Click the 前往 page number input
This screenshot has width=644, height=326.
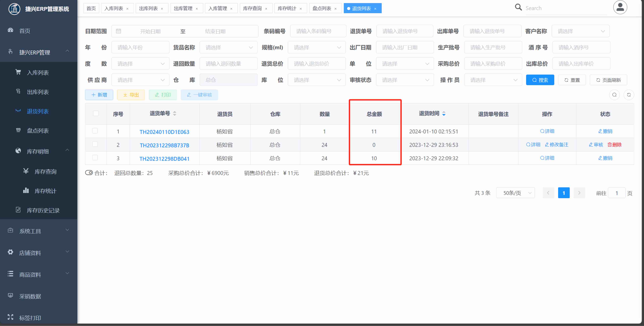click(616, 193)
